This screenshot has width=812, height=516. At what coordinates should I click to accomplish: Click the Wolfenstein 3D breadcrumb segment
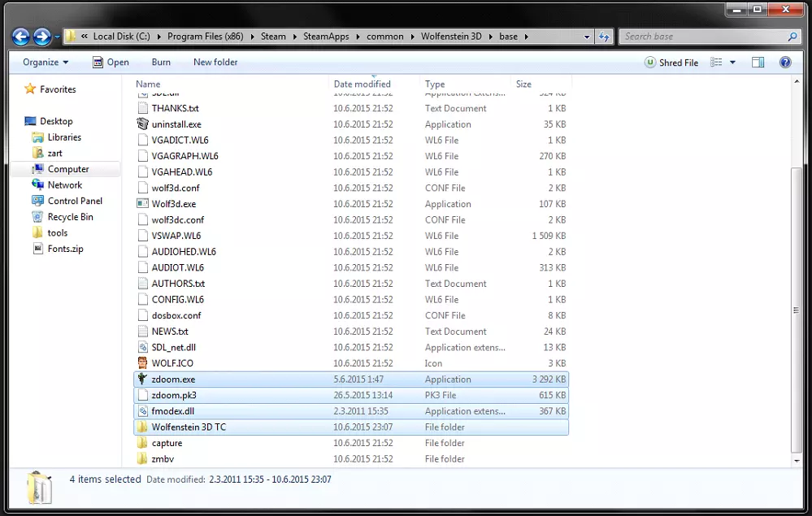[x=451, y=37]
